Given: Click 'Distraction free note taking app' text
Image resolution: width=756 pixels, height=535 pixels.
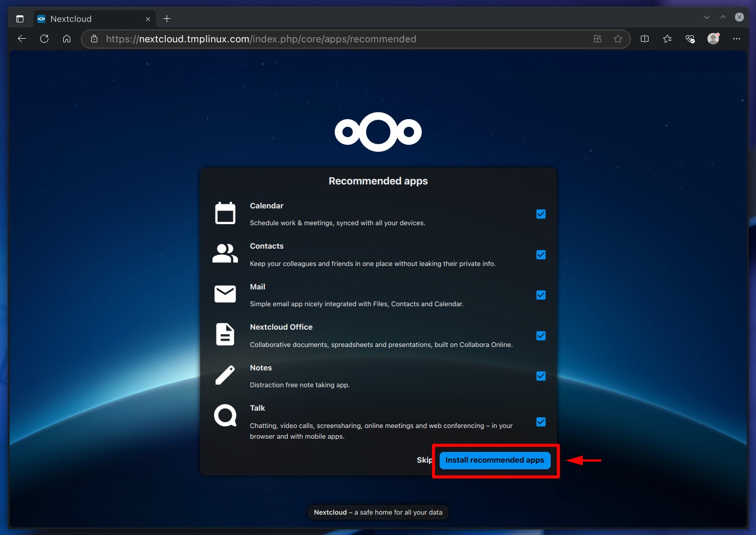Looking at the screenshot, I should pyautogui.click(x=300, y=385).
